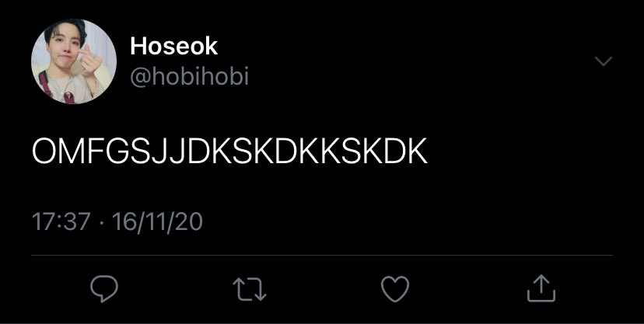The height and width of the screenshot is (324, 644).
Task: Open Hoseok's profile picture
Action: [74, 61]
